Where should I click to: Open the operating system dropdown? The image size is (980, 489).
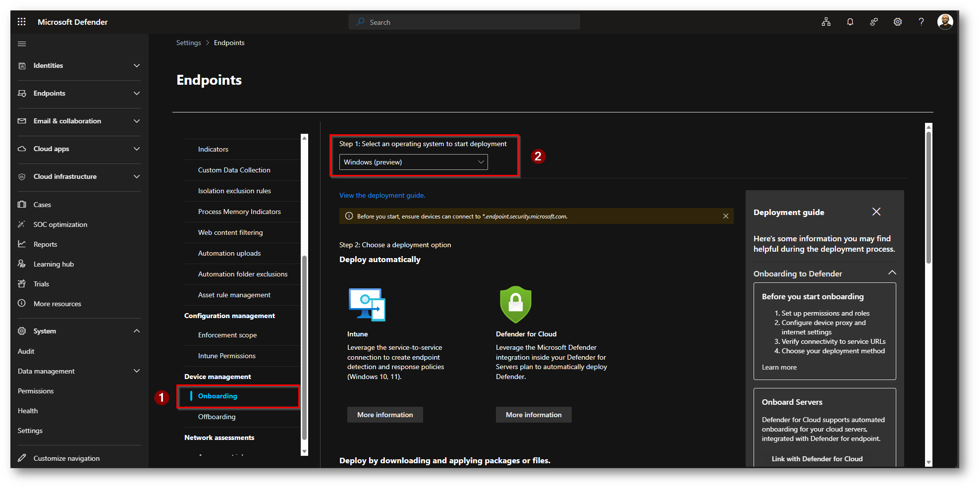click(413, 162)
